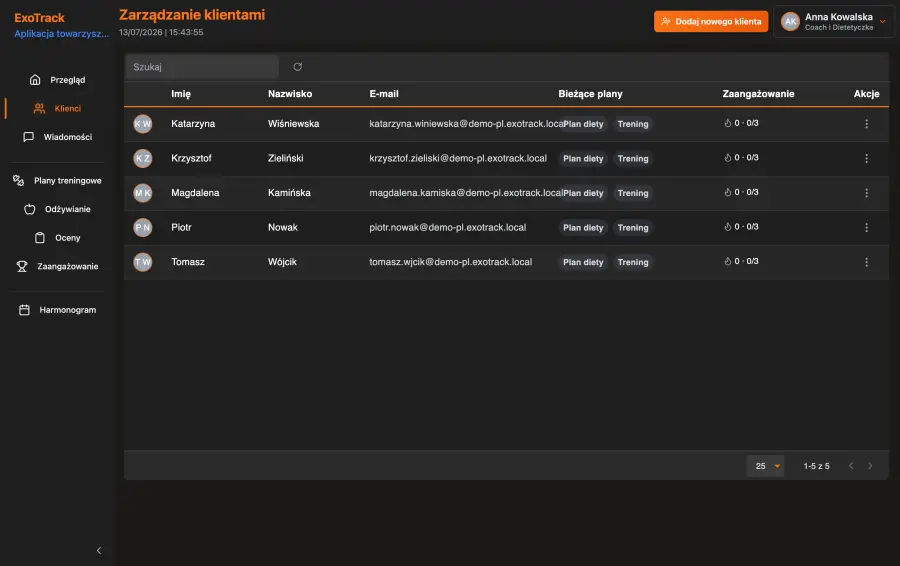
Task: Open Harmonogram calendar icon
Action: [24, 310]
